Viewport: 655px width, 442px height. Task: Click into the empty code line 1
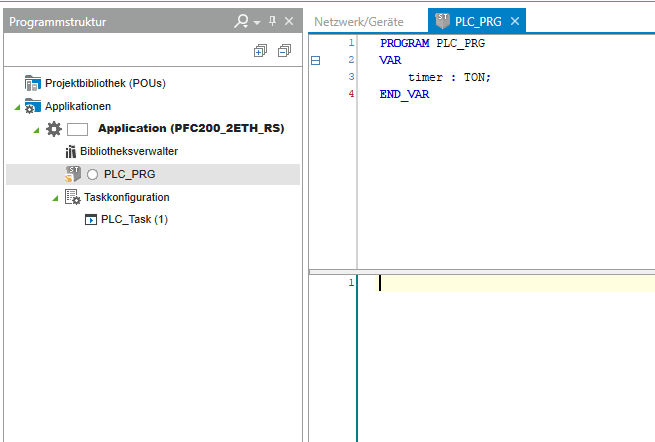tap(500, 283)
